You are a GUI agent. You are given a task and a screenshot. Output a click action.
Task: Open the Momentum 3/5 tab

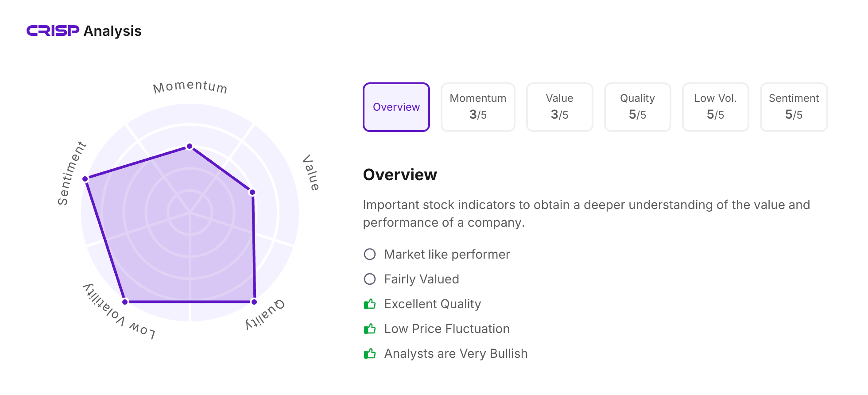coord(478,107)
